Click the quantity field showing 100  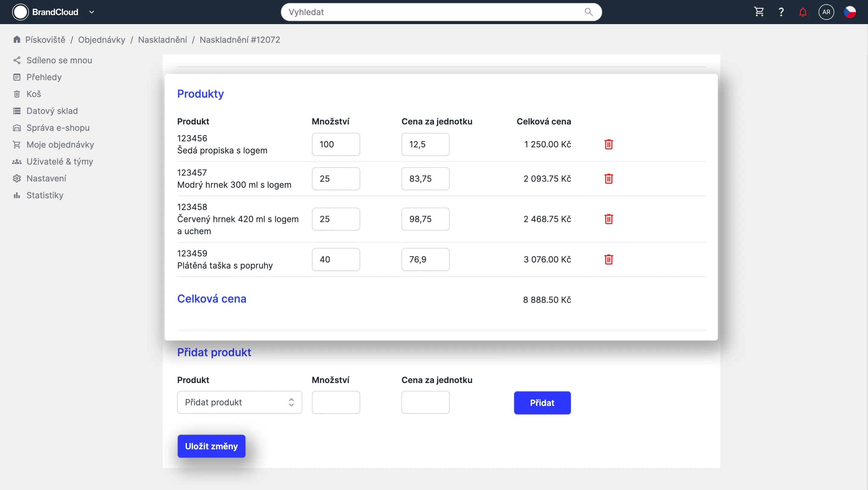(x=336, y=144)
